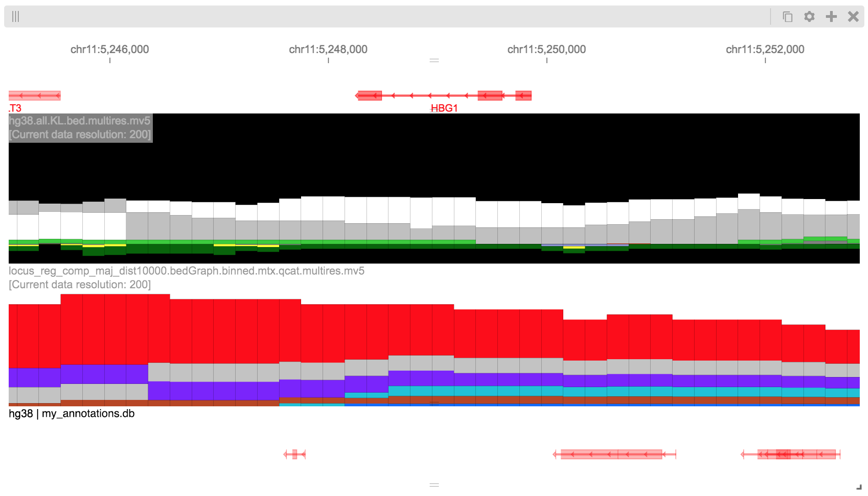868x496 pixels.
Task: Click the chr11:5,252,000 coordinate label
Action: pos(765,49)
